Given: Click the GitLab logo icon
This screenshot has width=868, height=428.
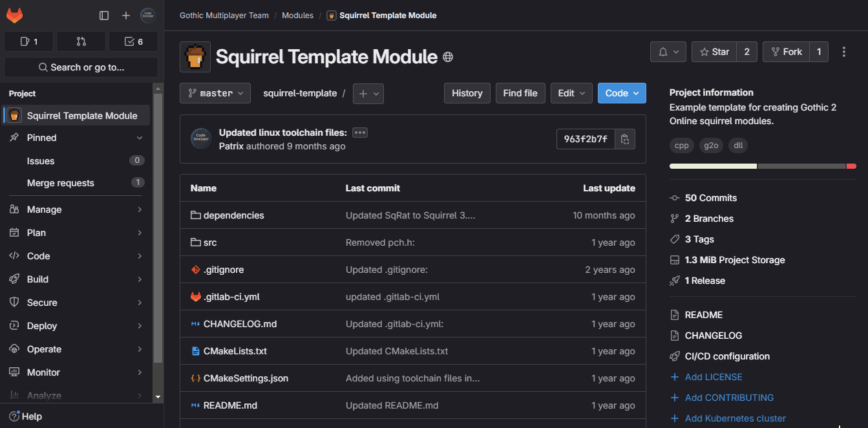Looking at the screenshot, I should pyautogui.click(x=14, y=15).
